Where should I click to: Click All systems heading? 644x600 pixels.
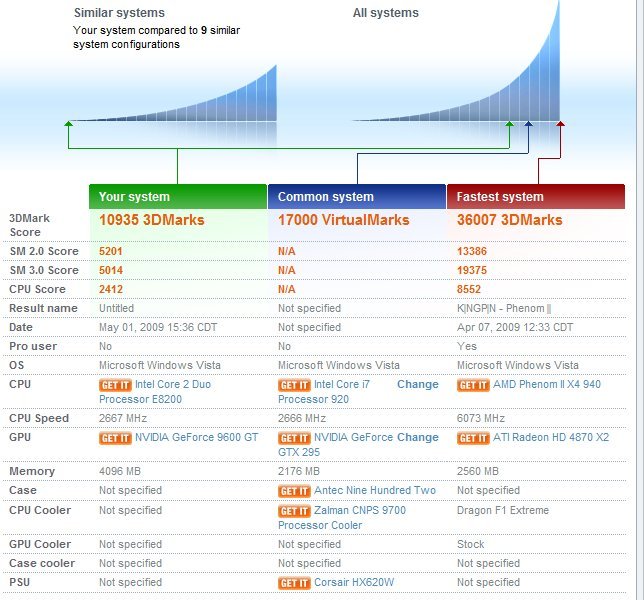click(386, 13)
